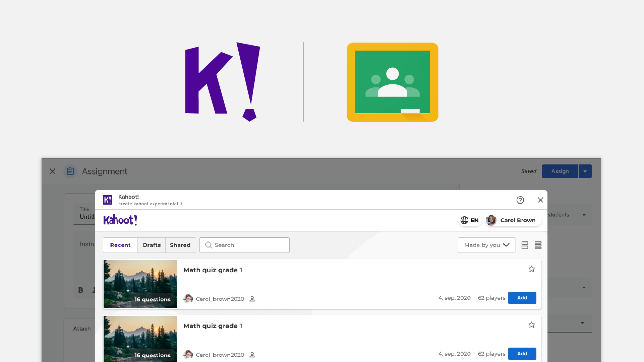Click the 4. sep. 2020 date in first card

point(454,298)
